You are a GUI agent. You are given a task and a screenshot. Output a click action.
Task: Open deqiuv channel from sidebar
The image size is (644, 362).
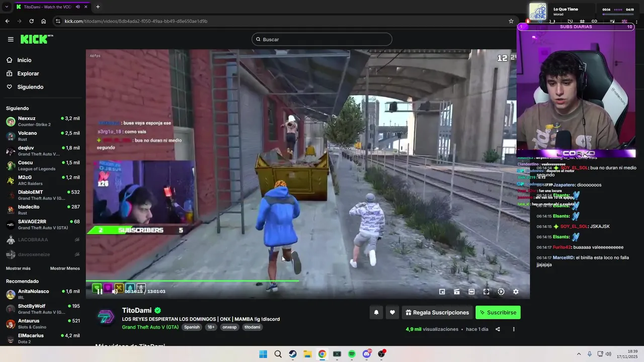(x=43, y=151)
